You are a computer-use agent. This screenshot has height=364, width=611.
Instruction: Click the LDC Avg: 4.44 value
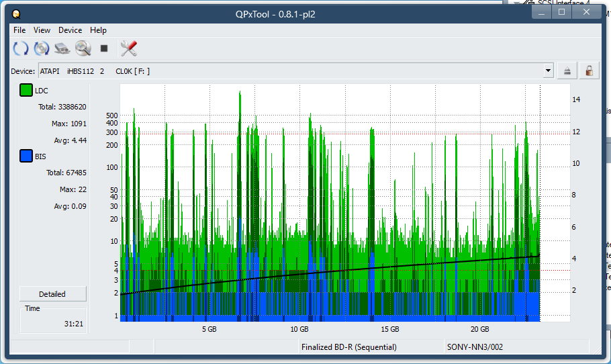70,140
